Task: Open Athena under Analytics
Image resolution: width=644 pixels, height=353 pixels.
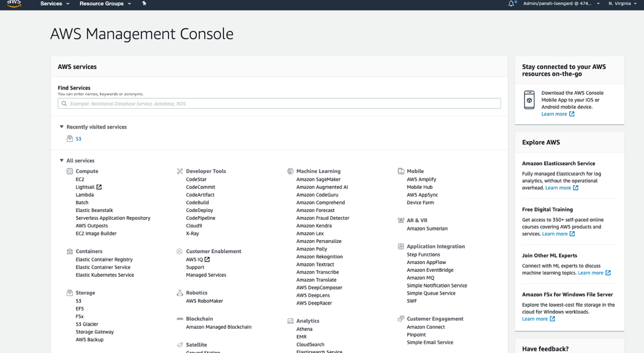Action: 304,329
